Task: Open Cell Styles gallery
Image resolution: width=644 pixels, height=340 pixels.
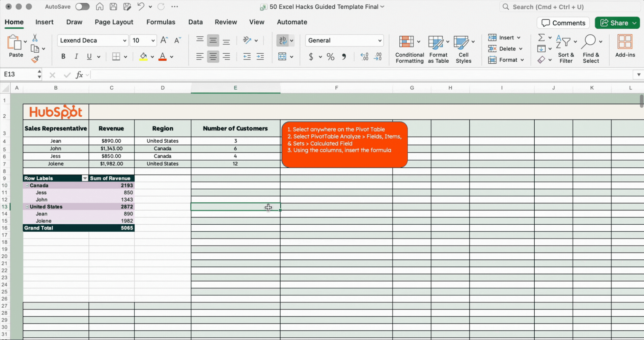Action: point(463,49)
